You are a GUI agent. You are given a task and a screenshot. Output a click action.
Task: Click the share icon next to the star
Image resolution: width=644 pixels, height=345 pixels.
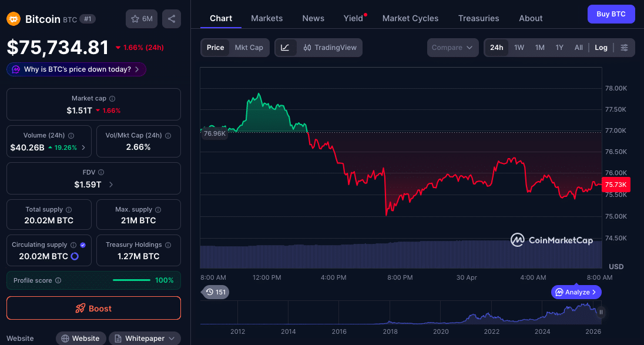point(172,19)
